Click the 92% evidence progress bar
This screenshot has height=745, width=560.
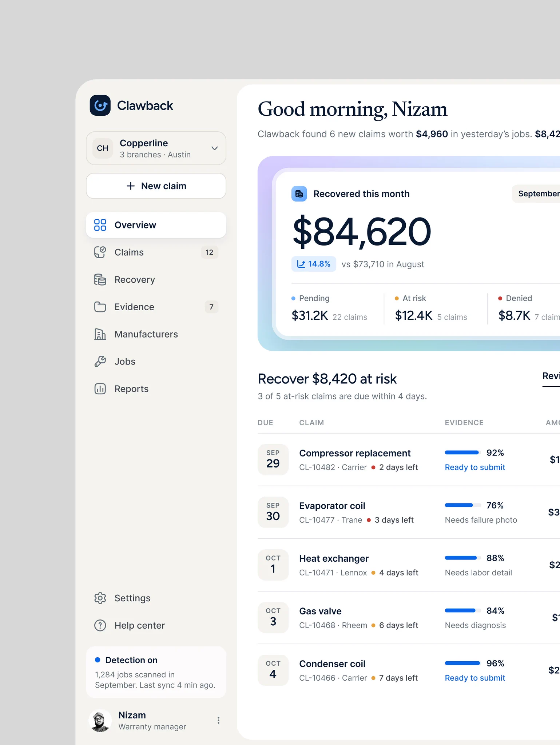pyautogui.click(x=463, y=453)
